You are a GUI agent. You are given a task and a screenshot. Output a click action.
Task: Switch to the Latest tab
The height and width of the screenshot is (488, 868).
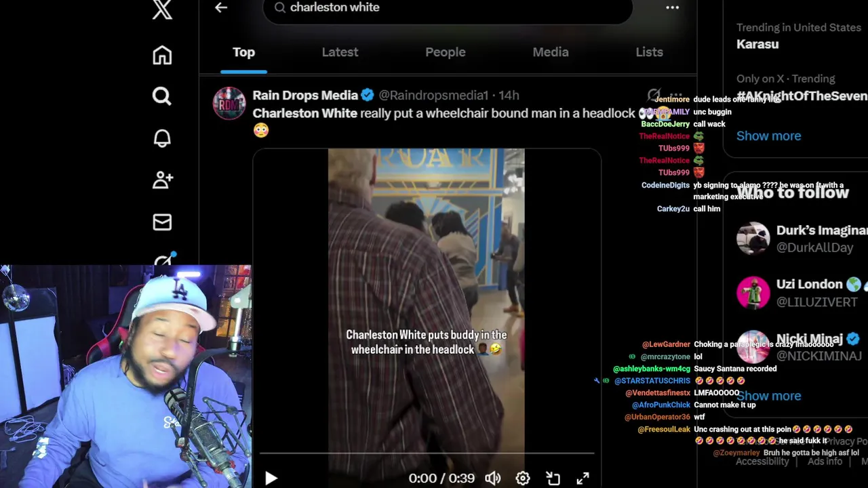click(340, 52)
